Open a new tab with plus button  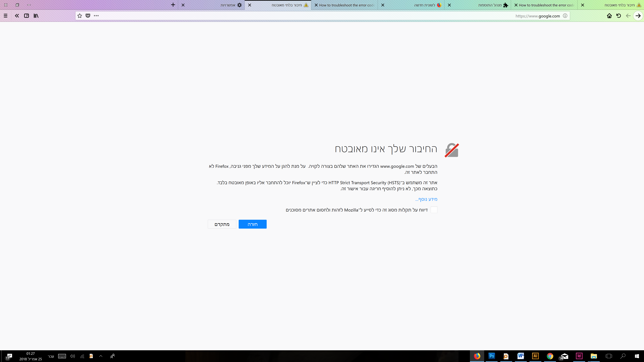click(x=173, y=5)
